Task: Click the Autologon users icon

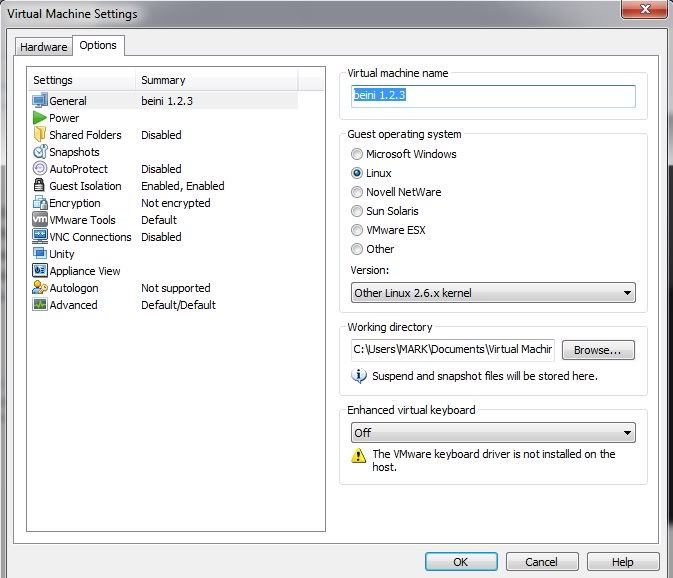Action: coord(40,287)
